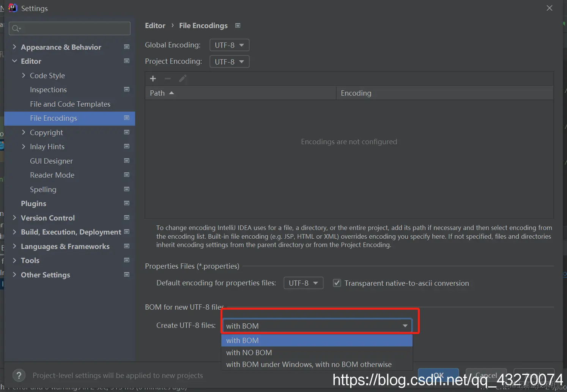Choose 'with BOM' from the list
Viewport: 567px width, 392px height.
[317, 340]
